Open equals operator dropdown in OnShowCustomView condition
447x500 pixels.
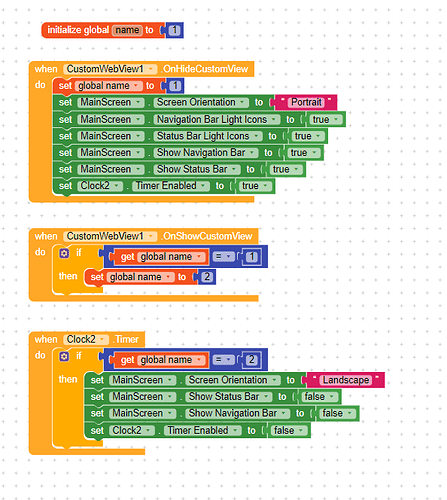pos(223,256)
